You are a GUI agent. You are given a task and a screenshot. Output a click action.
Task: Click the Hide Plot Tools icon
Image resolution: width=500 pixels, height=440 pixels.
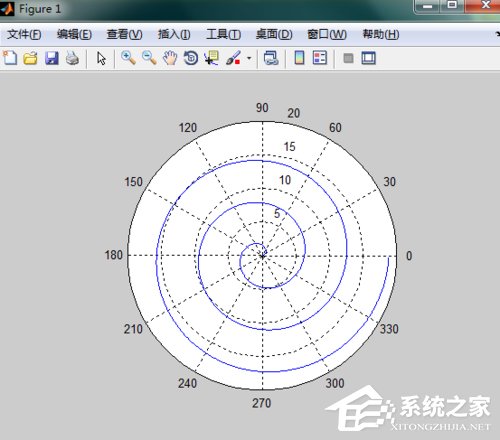click(348, 58)
